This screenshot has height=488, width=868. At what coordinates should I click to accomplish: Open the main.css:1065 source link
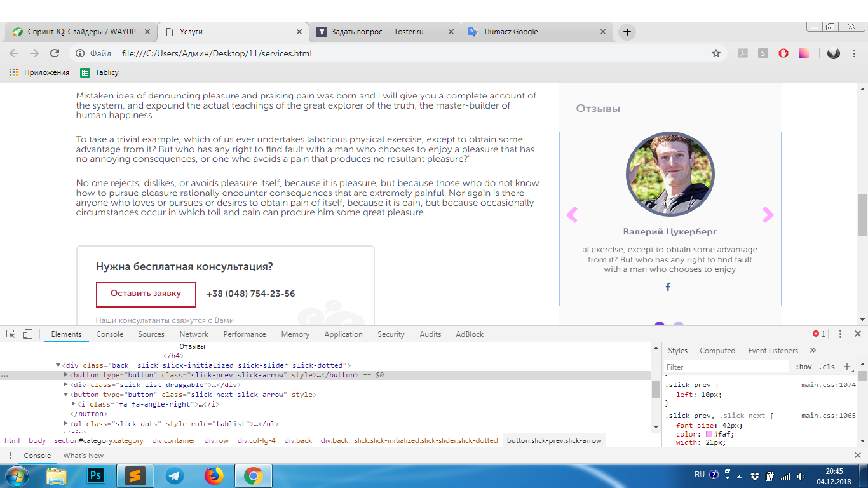coord(829,416)
